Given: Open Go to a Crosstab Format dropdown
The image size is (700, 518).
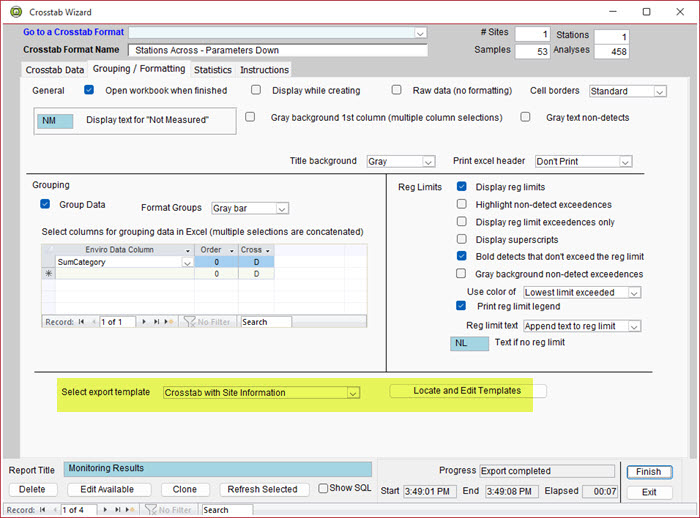Looking at the screenshot, I should tap(420, 33).
